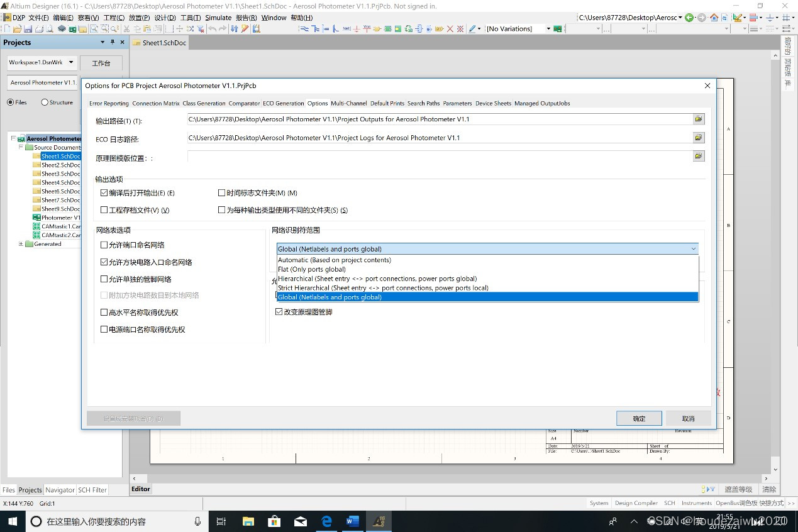Enable 电源端口名称取得优先权 checkbox

click(104, 330)
